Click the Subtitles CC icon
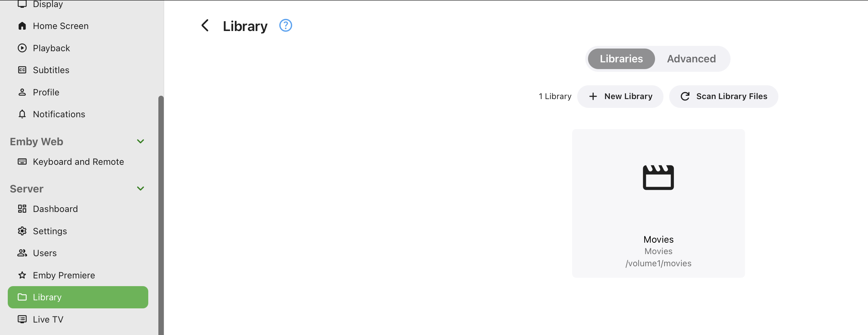The width and height of the screenshot is (868, 335). pos(22,70)
